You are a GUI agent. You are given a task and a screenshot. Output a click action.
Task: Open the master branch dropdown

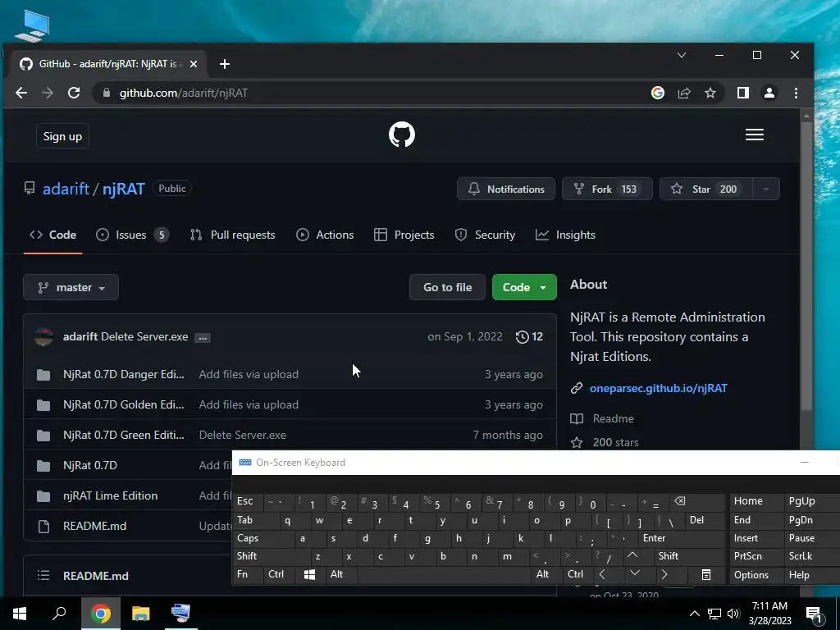(x=71, y=287)
